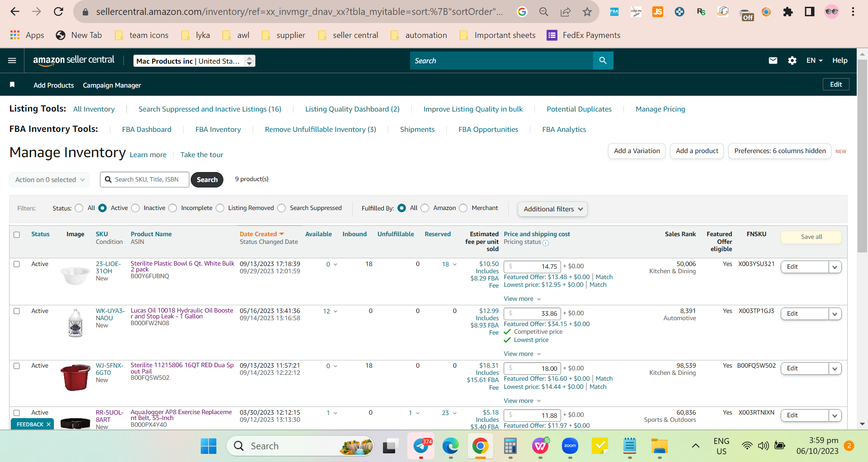Open the Action on 0 selected dropdown
The width and height of the screenshot is (868, 462).
point(49,180)
